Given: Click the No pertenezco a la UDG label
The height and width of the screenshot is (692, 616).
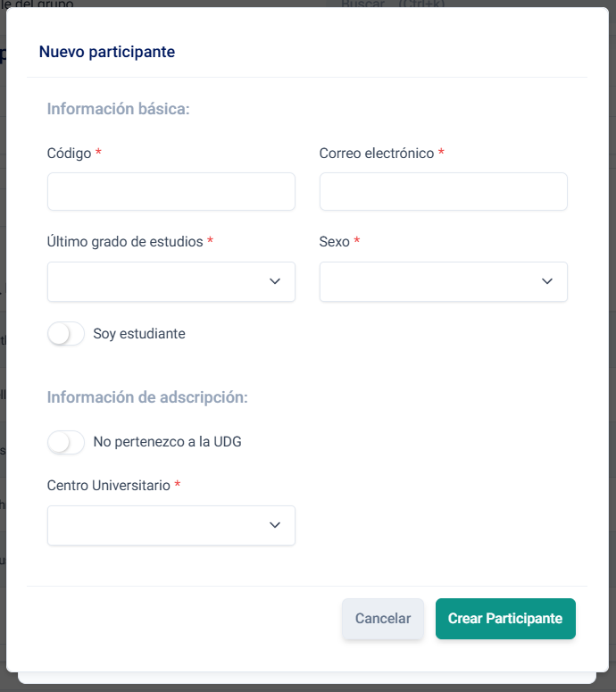Looking at the screenshot, I should [x=167, y=442].
